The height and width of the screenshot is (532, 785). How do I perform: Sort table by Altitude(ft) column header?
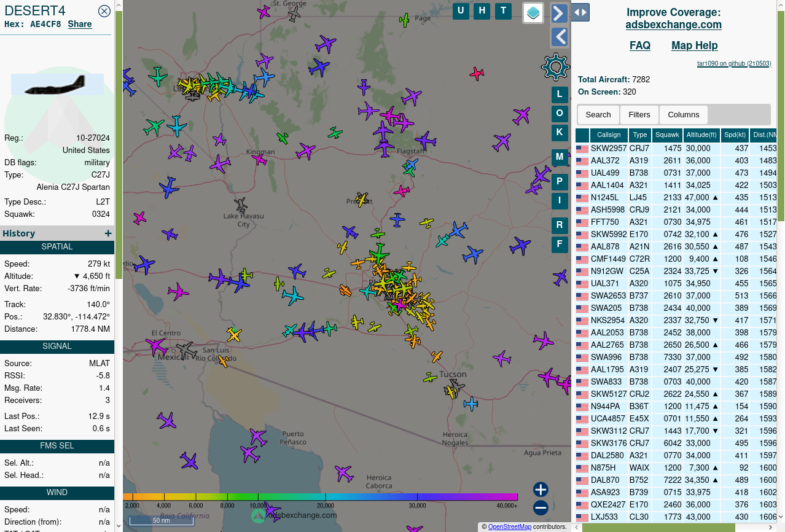click(701, 135)
